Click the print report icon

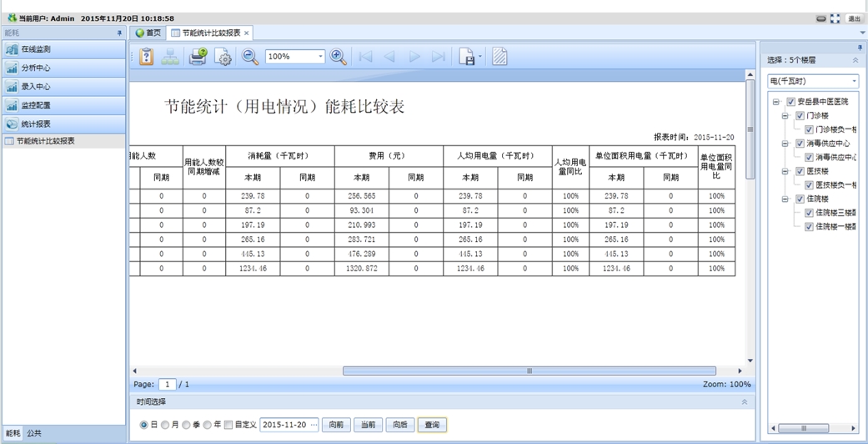click(x=198, y=57)
